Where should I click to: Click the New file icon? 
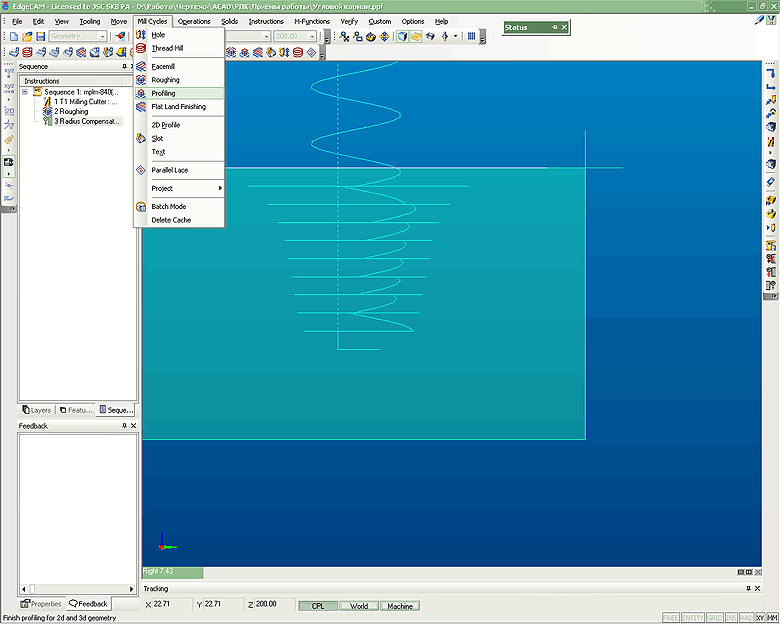[x=14, y=36]
